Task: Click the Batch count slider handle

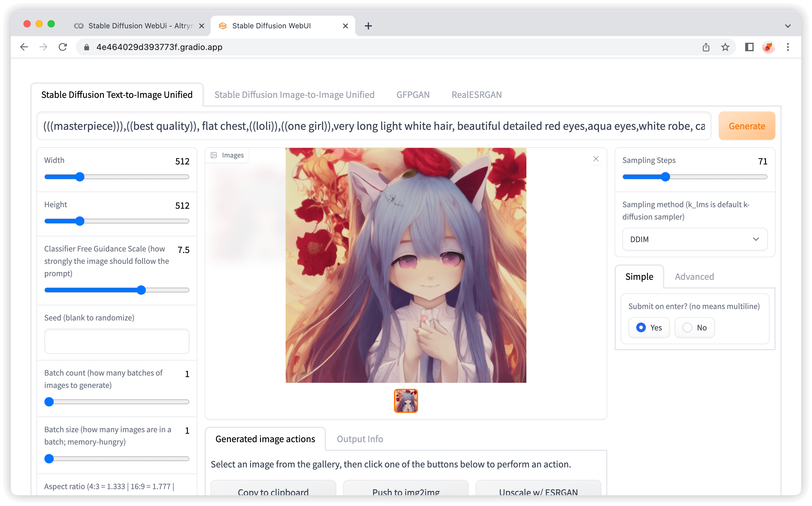Action: point(49,401)
